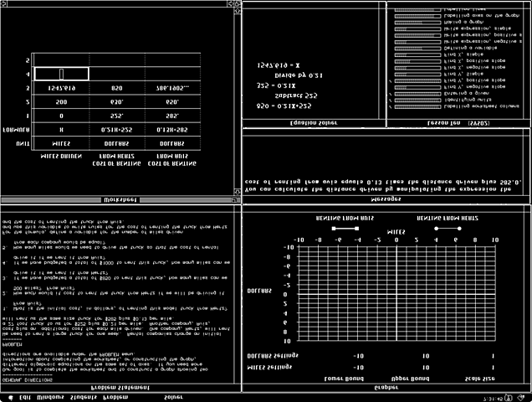The width and height of the screenshot is (532, 402).
Task: Select the 650 cell in worksheet row 2
Action: [172, 102]
